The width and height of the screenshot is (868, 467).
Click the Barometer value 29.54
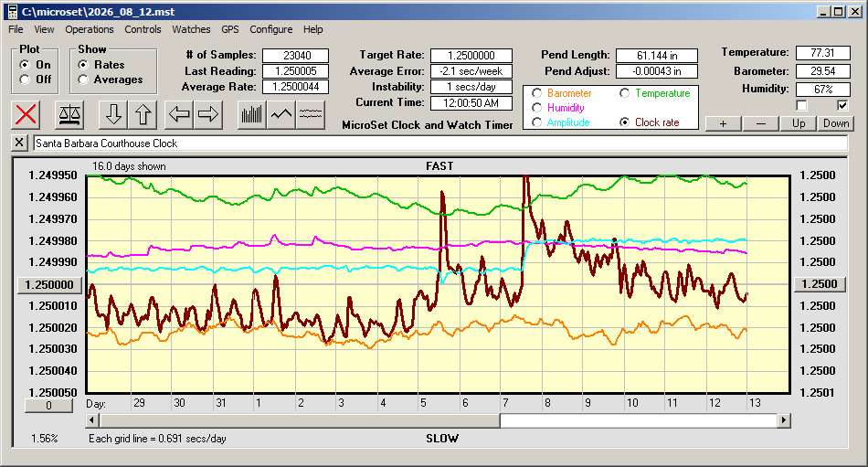pos(822,71)
